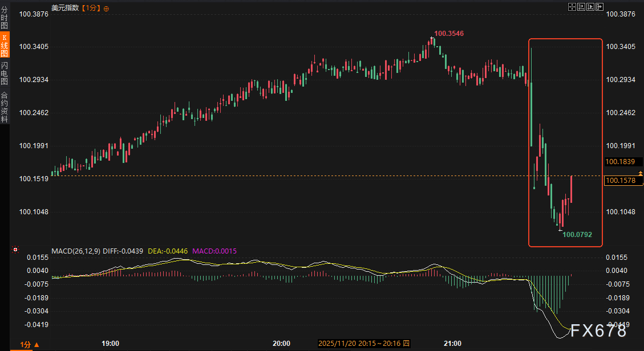This screenshot has height=351, width=644.
Task: Click the orange 100.1839 price label
Action: tap(620, 162)
